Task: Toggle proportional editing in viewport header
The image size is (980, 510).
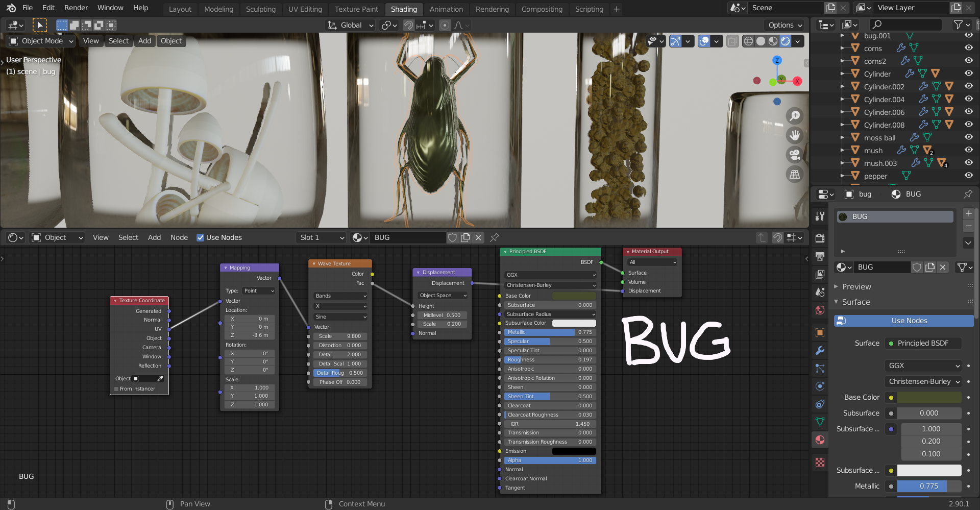Action: (445, 25)
